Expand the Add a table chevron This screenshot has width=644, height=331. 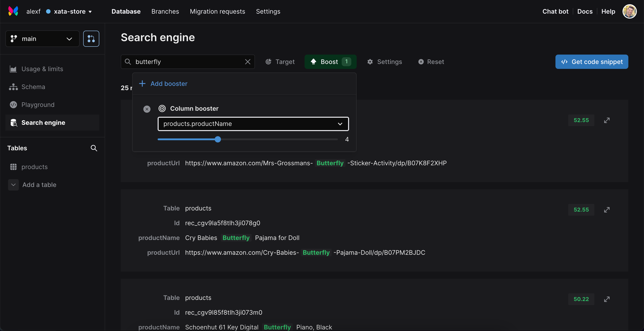point(13,185)
